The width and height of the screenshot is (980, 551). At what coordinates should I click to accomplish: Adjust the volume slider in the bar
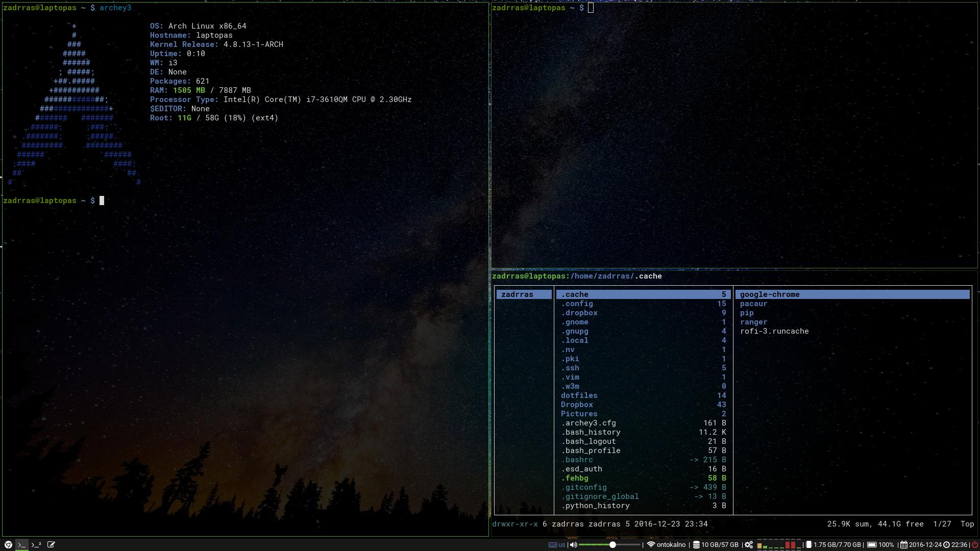610,545
